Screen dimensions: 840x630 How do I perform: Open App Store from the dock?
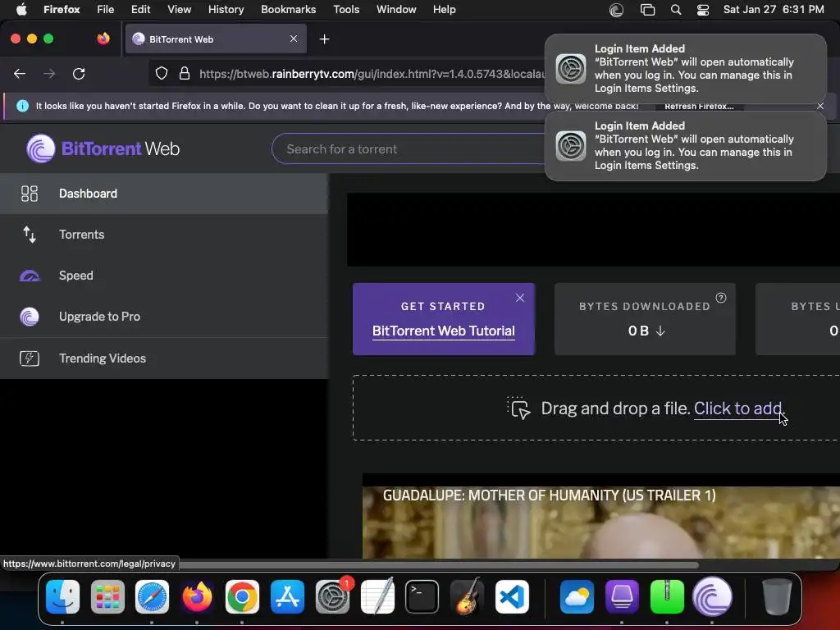point(287,597)
